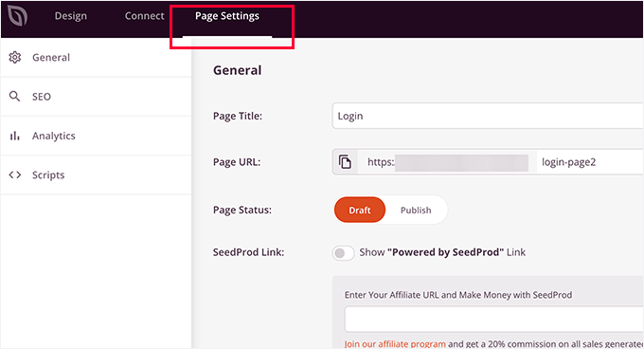This screenshot has width=644, height=349.
Task: Open the Design tab
Action: pos(71,16)
